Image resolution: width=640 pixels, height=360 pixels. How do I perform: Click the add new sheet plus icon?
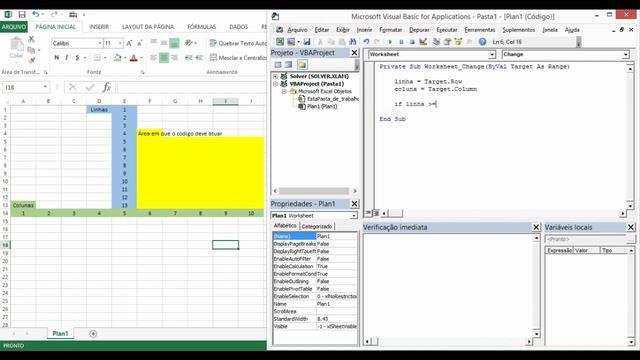pyautogui.click(x=93, y=334)
